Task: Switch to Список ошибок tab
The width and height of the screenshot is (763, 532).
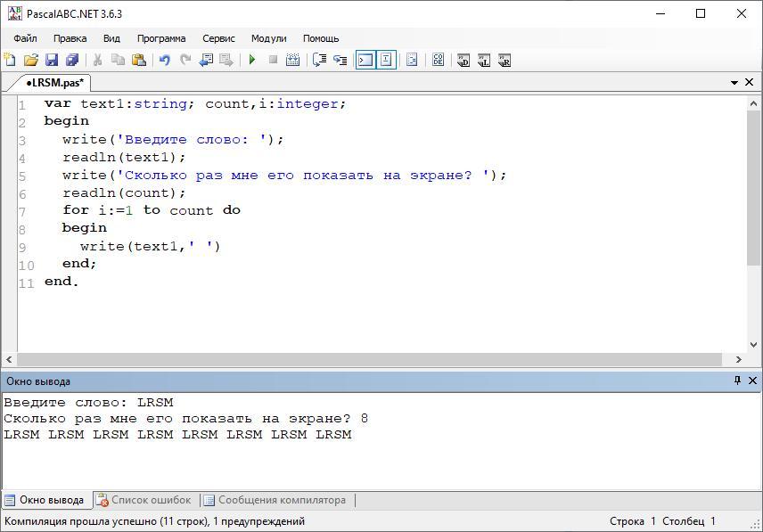Action: pyautogui.click(x=144, y=500)
